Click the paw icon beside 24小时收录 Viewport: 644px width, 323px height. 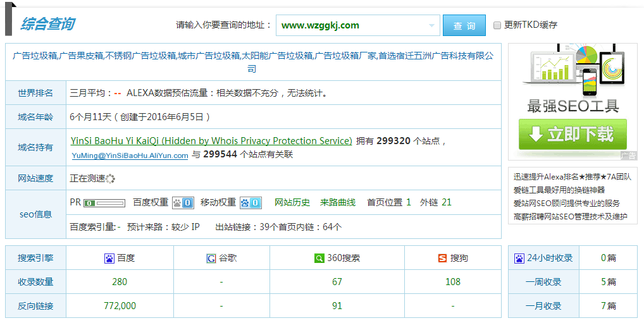[519, 259]
